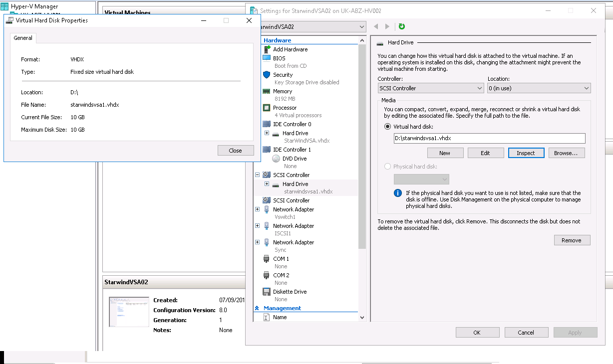Click the Inspect button
Image resolution: width=613 pixels, height=364 pixels.
click(x=526, y=153)
